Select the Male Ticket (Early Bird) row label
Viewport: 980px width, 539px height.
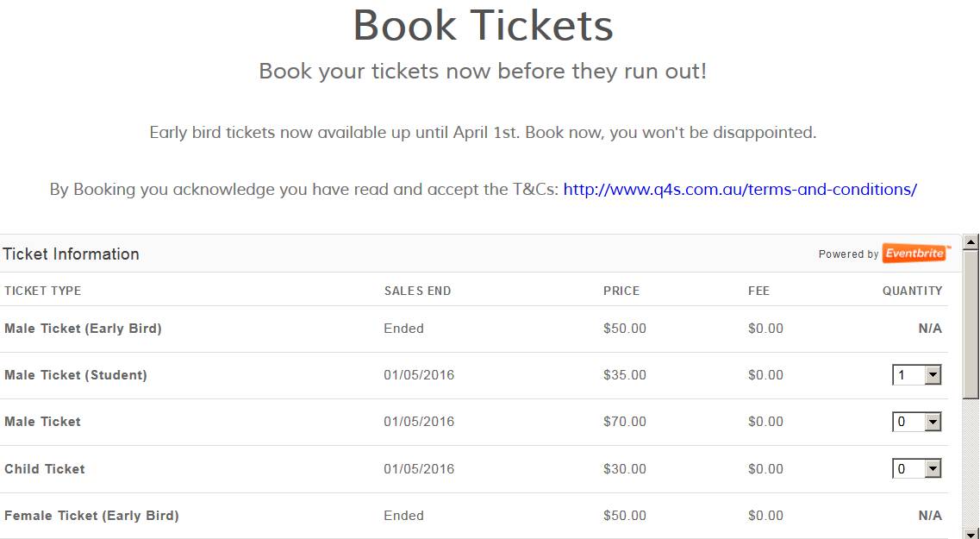tap(83, 329)
